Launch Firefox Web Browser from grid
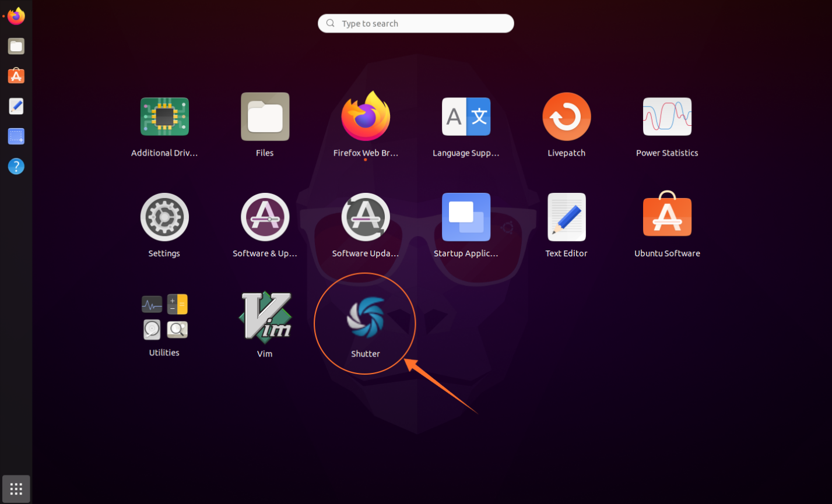This screenshot has width=832, height=504. coord(366,116)
